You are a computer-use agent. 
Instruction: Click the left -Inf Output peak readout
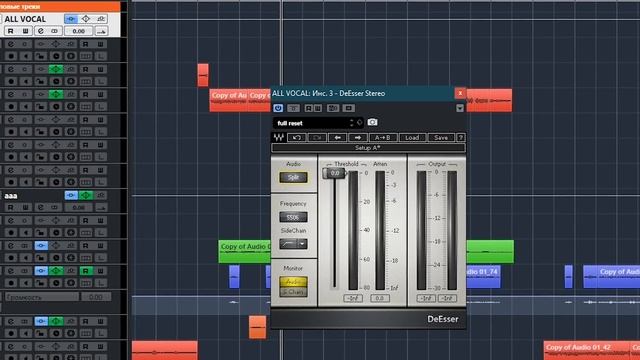coord(426,298)
